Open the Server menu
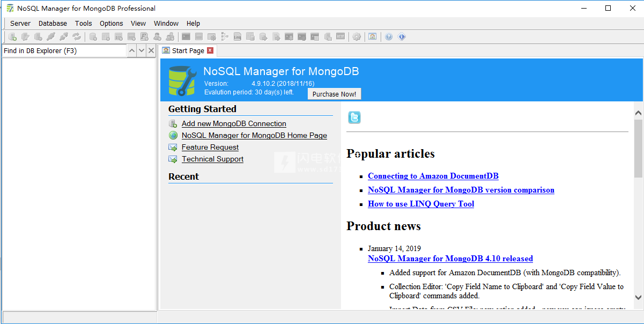Screen dimensions: 644x324 tap(20, 23)
